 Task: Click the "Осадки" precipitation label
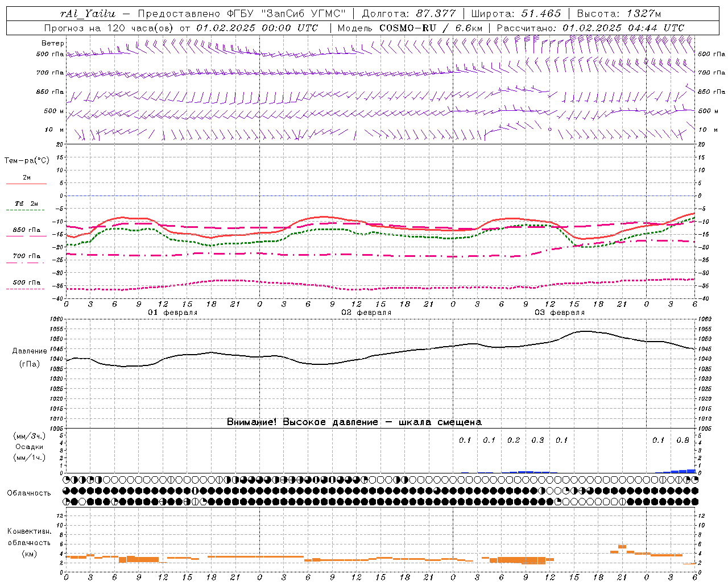pyautogui.click(x=30, y=447)
